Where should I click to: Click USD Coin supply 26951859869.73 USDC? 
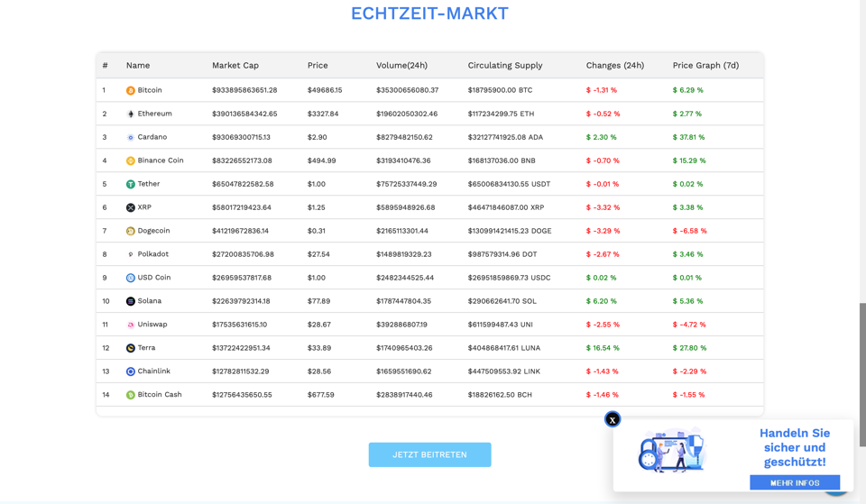click(x=509, y=278)
